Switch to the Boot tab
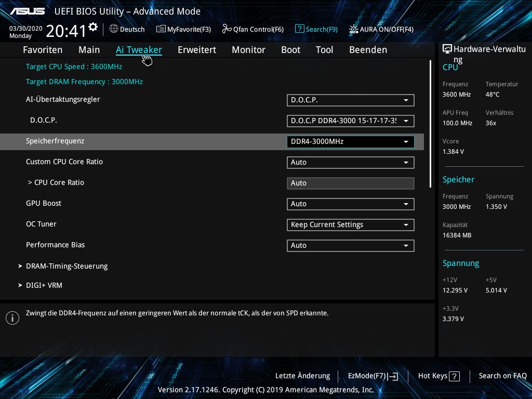The image size is (532, 399). click(x=290, y=49)
